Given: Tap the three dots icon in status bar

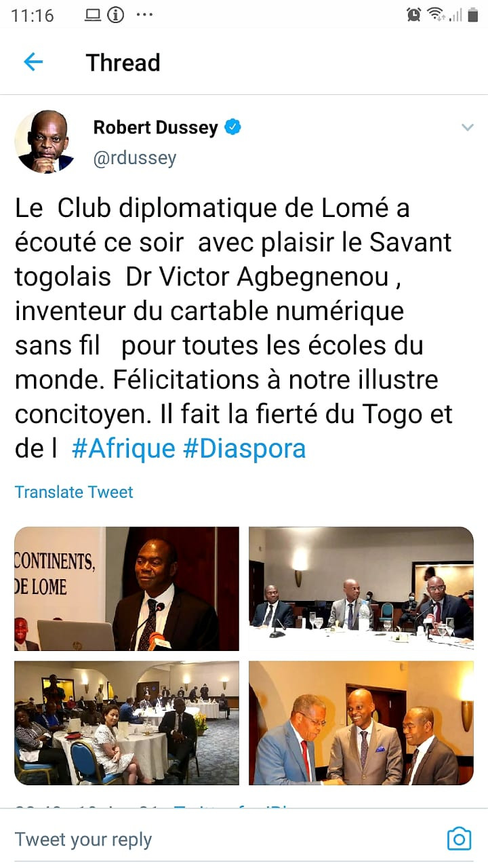Looking at the screenshot, I should [144, 15].
